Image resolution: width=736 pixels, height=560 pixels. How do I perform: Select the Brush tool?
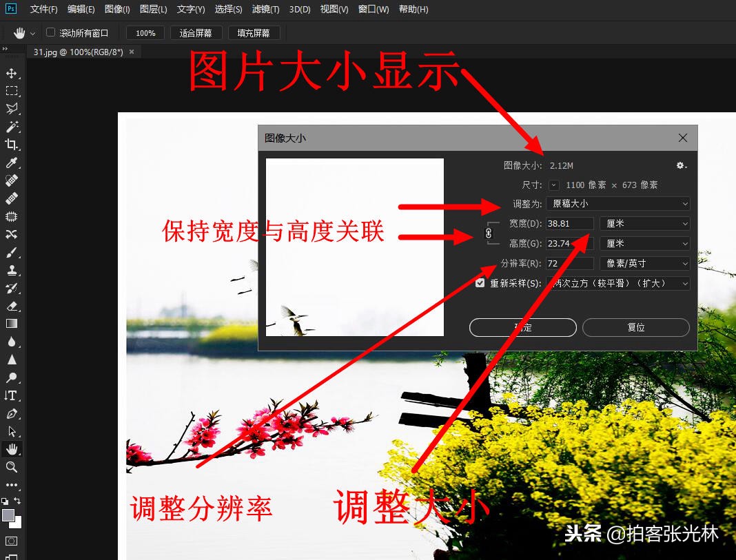[12, 253]
